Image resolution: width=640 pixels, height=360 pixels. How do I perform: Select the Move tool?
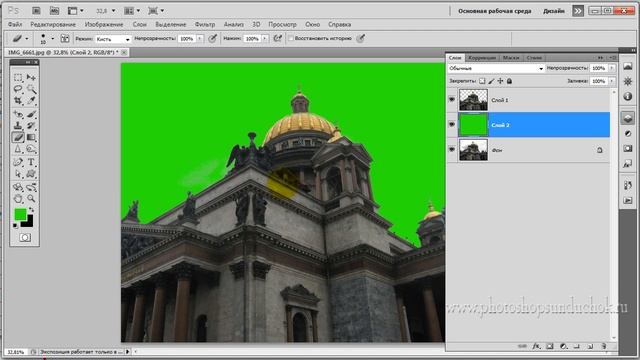click(x=31, y=77)
